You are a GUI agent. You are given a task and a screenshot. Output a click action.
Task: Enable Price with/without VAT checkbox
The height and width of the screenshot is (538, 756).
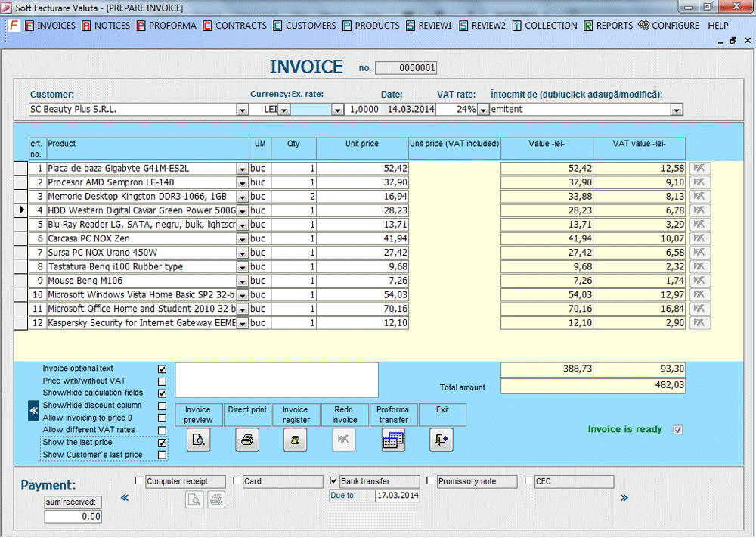[x=162, y=381]
